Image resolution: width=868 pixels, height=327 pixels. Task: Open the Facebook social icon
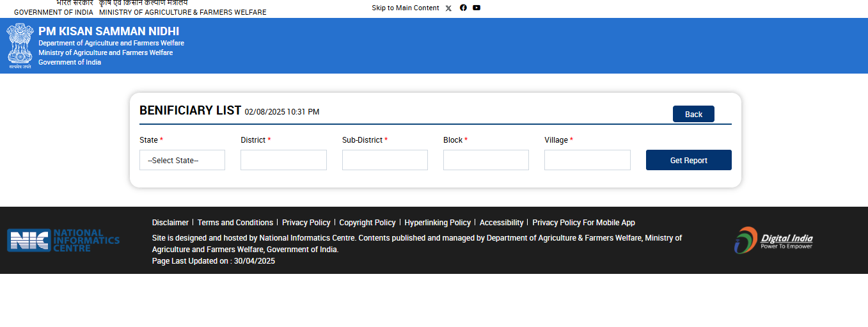click(463, 8)
